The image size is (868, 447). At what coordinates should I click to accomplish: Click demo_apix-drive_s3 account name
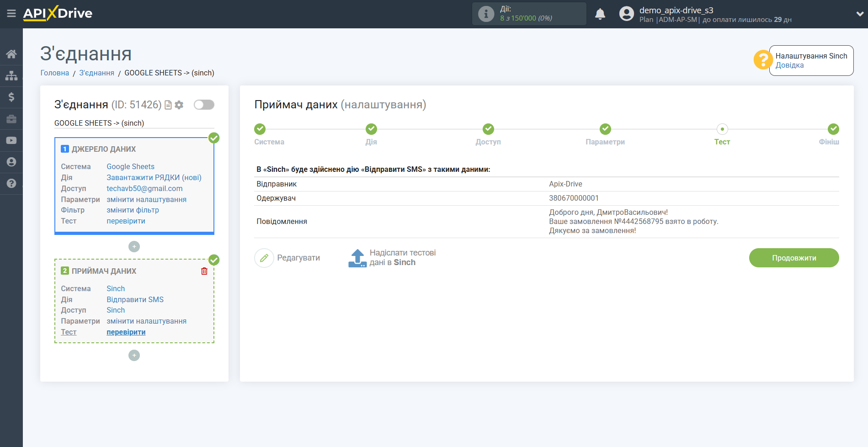[676, 10]
